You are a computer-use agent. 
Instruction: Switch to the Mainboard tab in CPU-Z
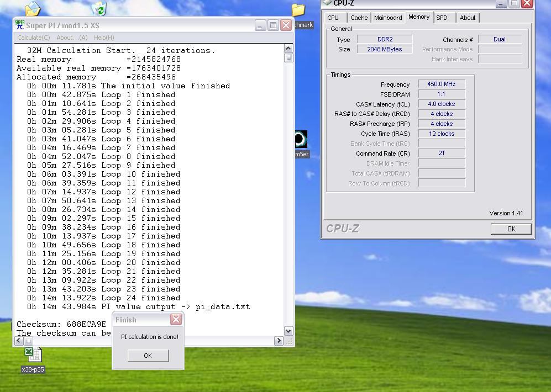388,18
